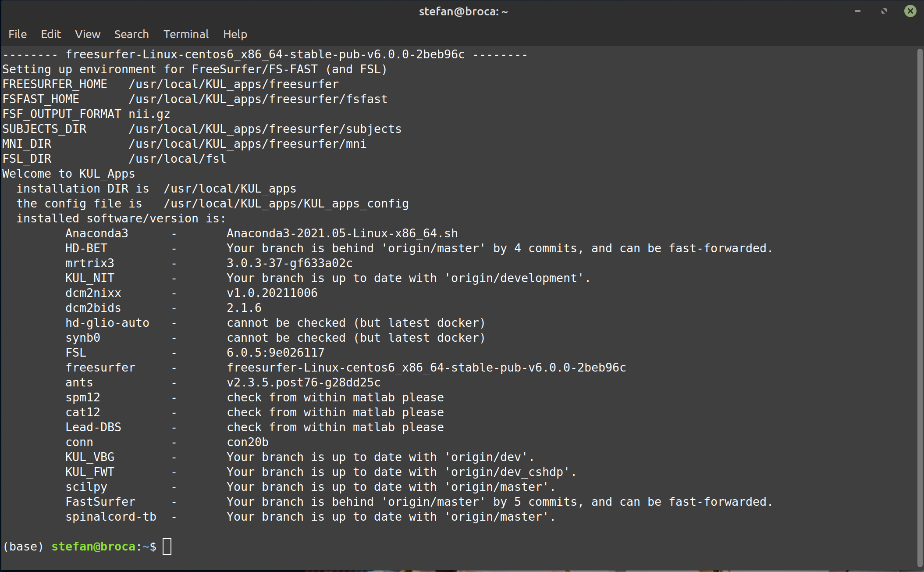This screenshot has height=572, width=924.
Task: Click the spinalcord-tb entry text
Action: pyautogui.click(x=110, y=516)
